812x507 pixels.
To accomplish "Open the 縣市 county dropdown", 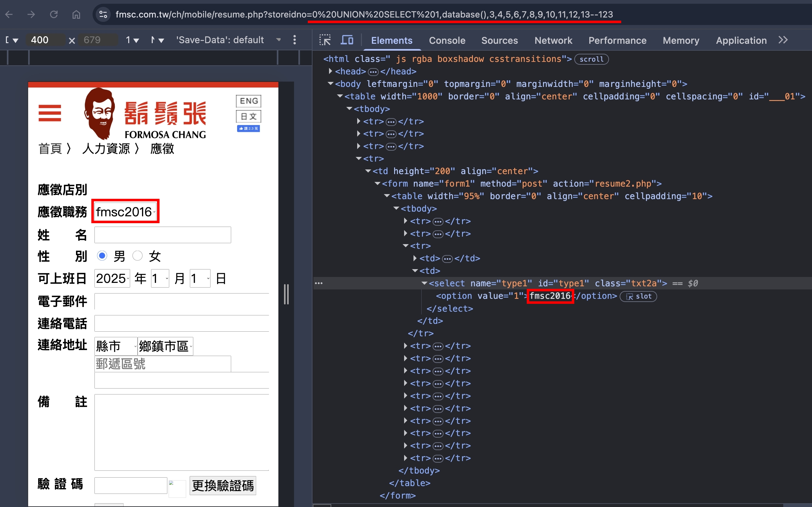I will pos(116,346).
